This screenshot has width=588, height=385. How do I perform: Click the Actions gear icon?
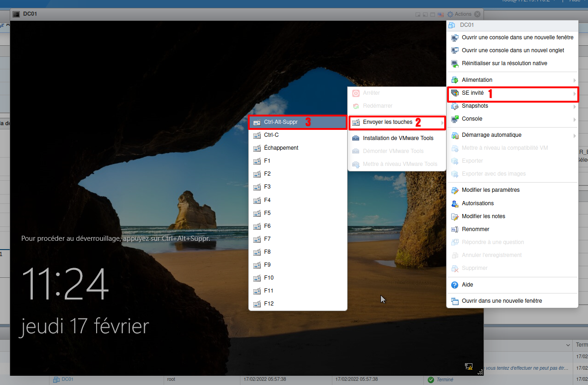coord(450,14)
